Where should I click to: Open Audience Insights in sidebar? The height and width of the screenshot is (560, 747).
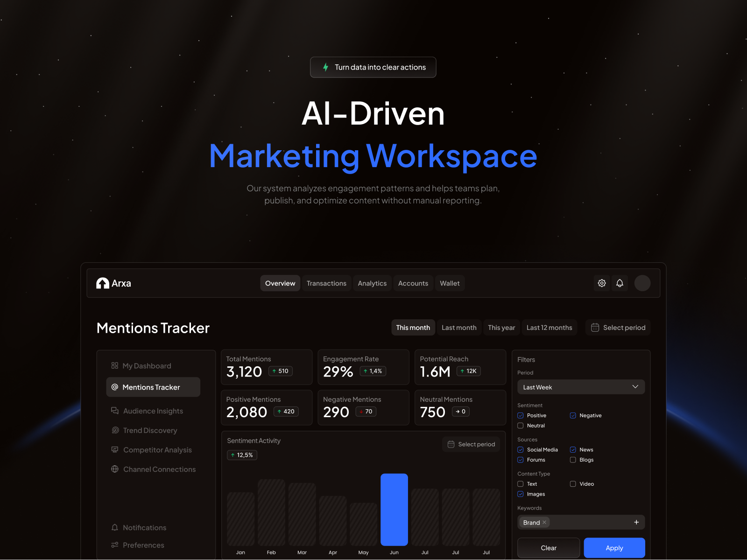point(153,411)
